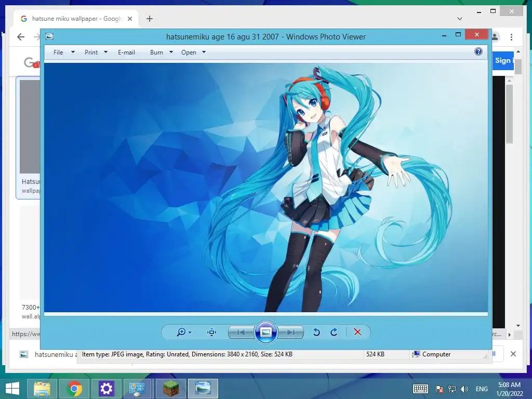Expand the Burn dropdown arrow

171,52
